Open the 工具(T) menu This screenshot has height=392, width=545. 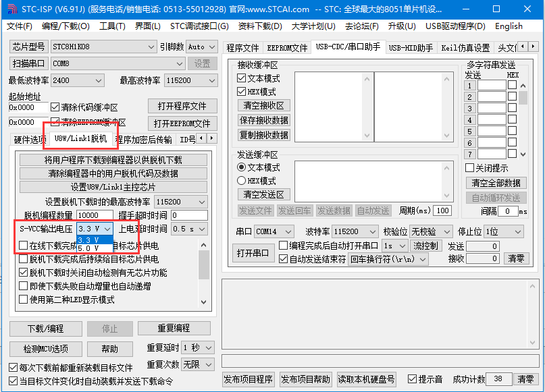[112, 26]
